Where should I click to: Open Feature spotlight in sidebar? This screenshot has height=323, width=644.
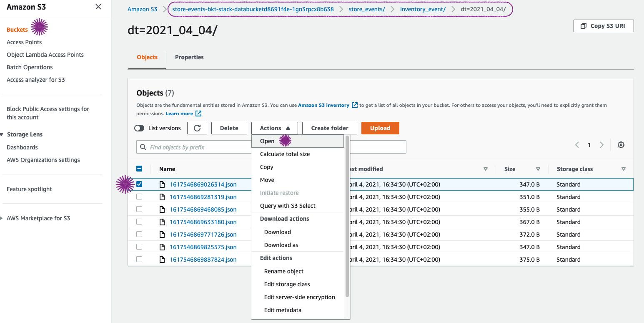[29, 189]
